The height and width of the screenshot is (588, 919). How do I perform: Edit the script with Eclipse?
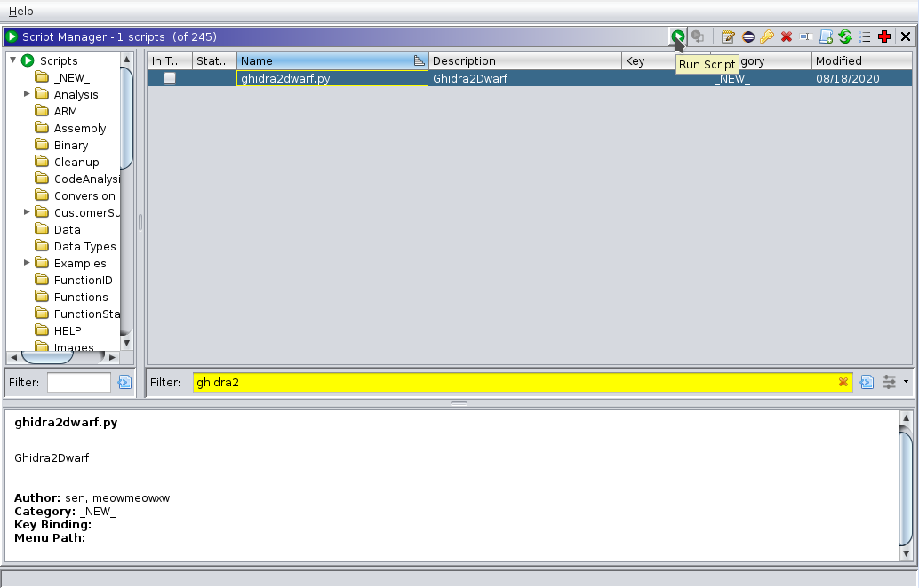tap(747, 37)
